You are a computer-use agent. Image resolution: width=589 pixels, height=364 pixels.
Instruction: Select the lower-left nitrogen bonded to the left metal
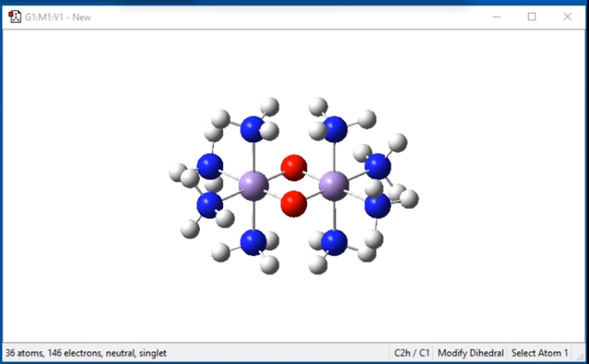pyautogui.click(x=210, y=205)
